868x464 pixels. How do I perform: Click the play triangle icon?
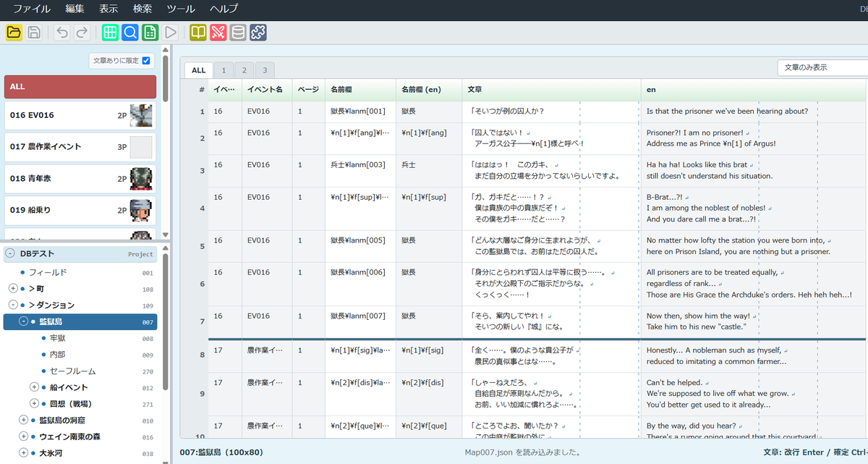coord(170,32)
